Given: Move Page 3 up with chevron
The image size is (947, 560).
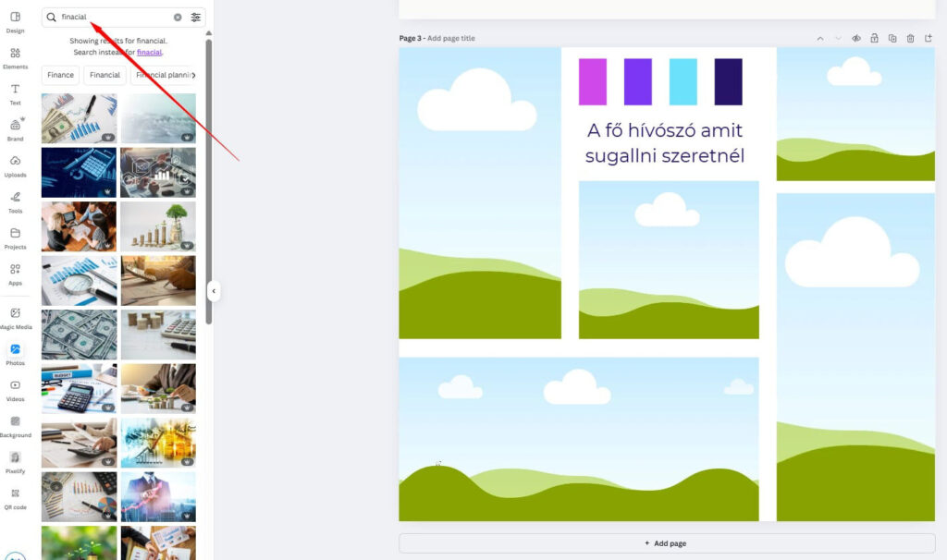Looking at the screenshot, I should 819,39.
